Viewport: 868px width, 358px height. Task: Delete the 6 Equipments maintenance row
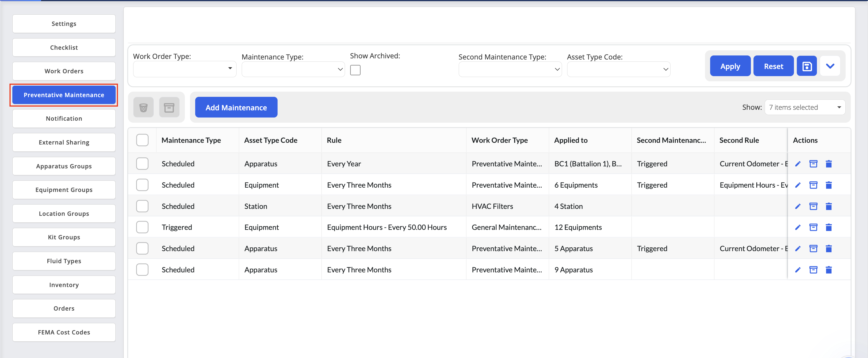point(829,185)
